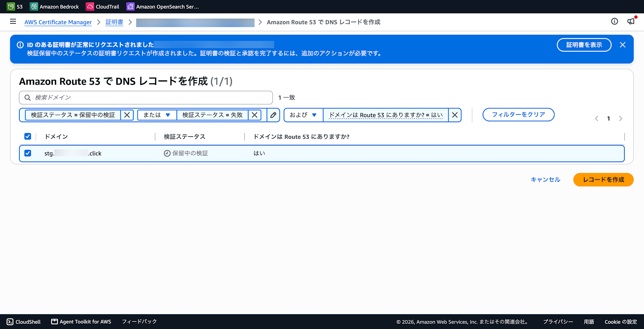This screenshot has width=644, height=329.
Task: Edit the filter group with pencil icon
Action: coord(273,115)
